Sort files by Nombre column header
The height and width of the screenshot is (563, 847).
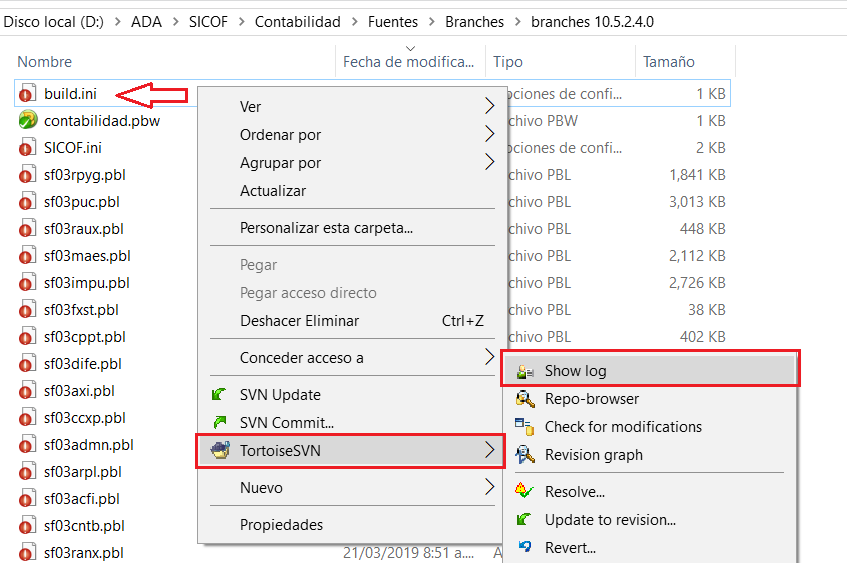[45, 62]
